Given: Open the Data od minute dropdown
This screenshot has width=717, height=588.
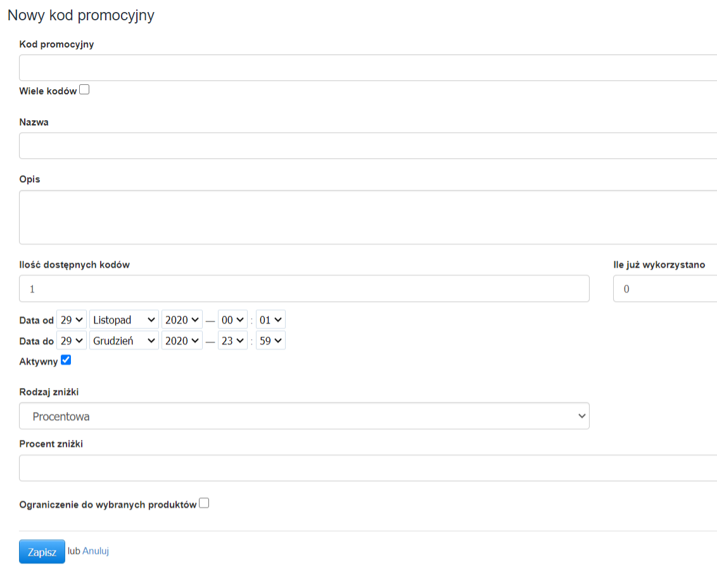Looking at the screenshot, I should [x=270, y=320].
